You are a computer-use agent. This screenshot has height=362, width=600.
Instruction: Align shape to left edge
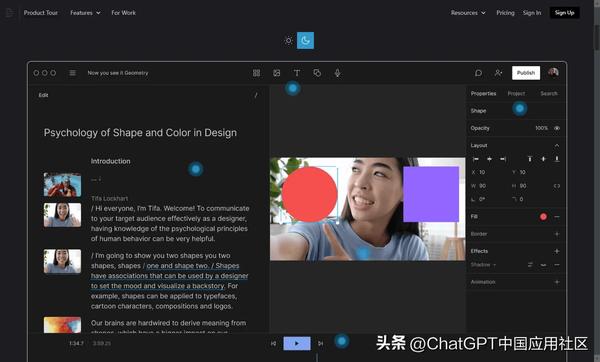coord(476,159)
